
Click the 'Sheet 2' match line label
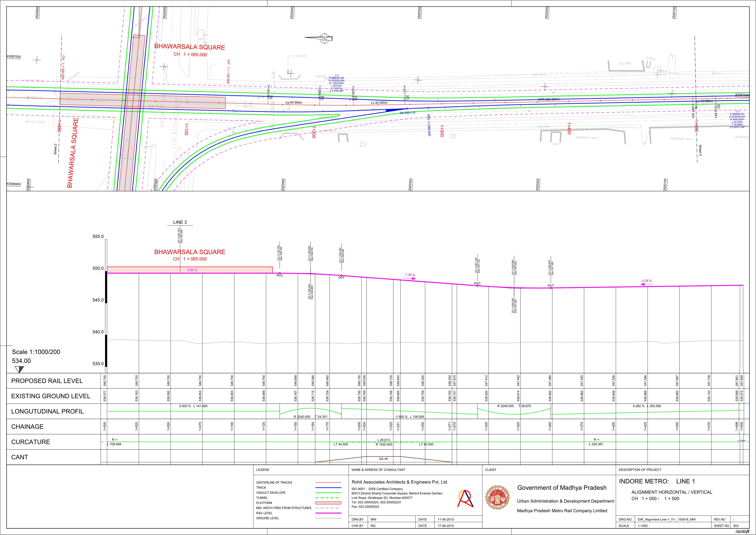55,149
